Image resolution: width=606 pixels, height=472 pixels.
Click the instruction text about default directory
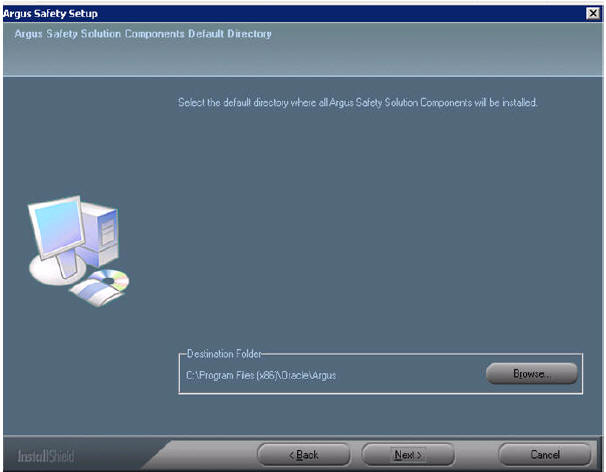click(357, 102)
